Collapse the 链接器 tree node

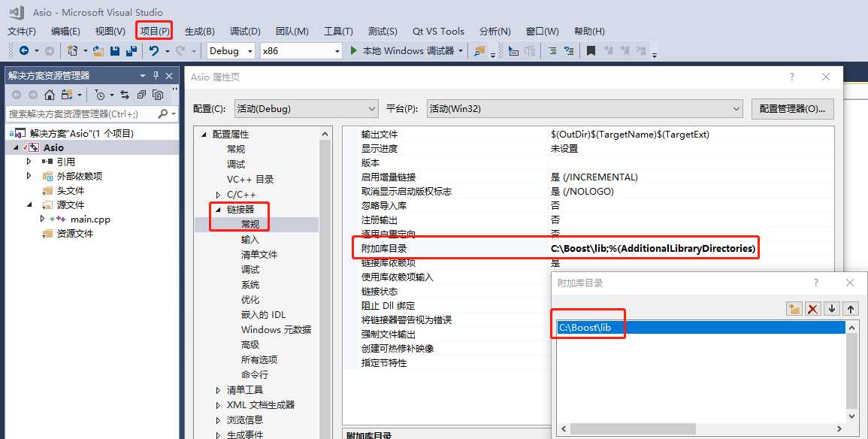coord(218,210)
